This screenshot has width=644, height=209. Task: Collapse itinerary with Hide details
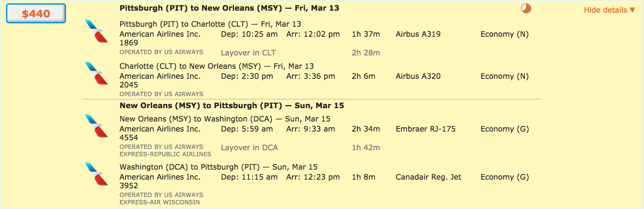[609, 10]
